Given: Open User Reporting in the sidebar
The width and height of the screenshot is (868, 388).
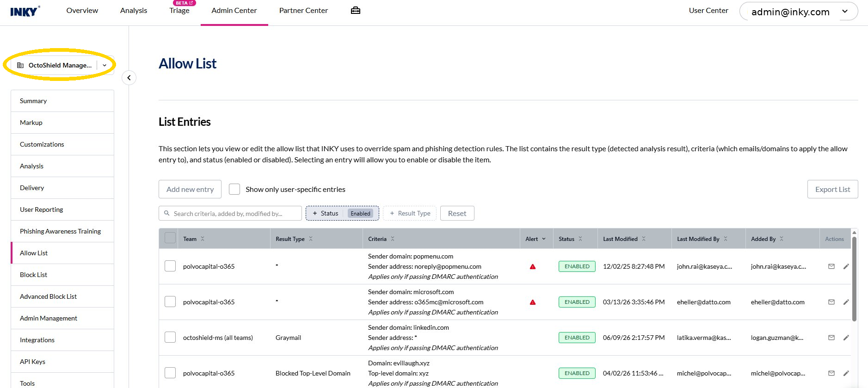Looking at the screenshot, I should tap(62, 209).
